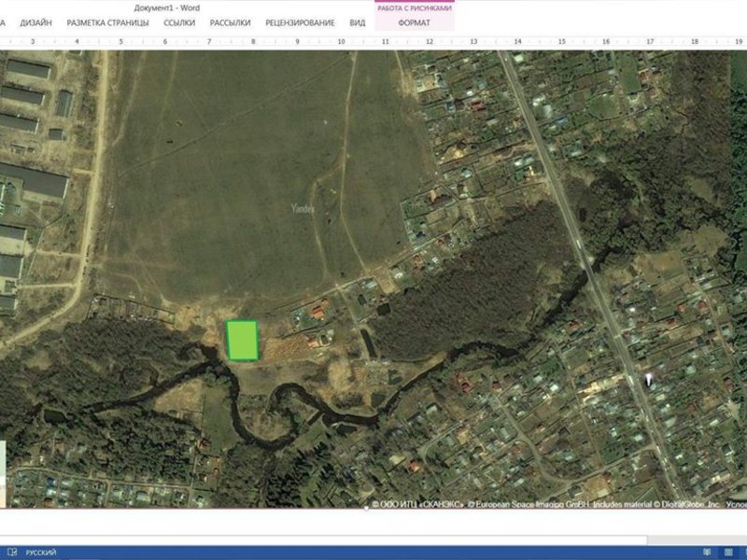Select the РАССЫЛКИ ribbon tab
Image resolution: width=747 pixels, height=560 pixels.
[x=230, y=22]
